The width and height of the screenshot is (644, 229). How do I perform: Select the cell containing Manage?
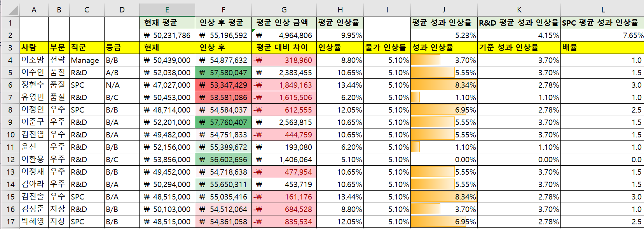87,60
